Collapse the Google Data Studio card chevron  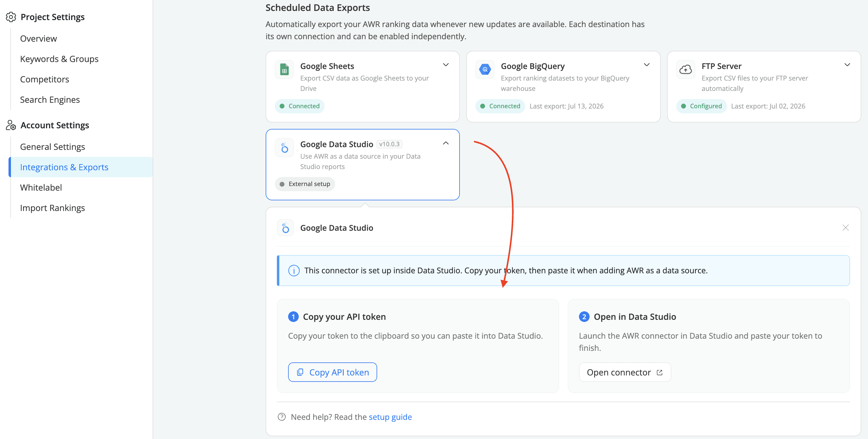click(446, 143)
